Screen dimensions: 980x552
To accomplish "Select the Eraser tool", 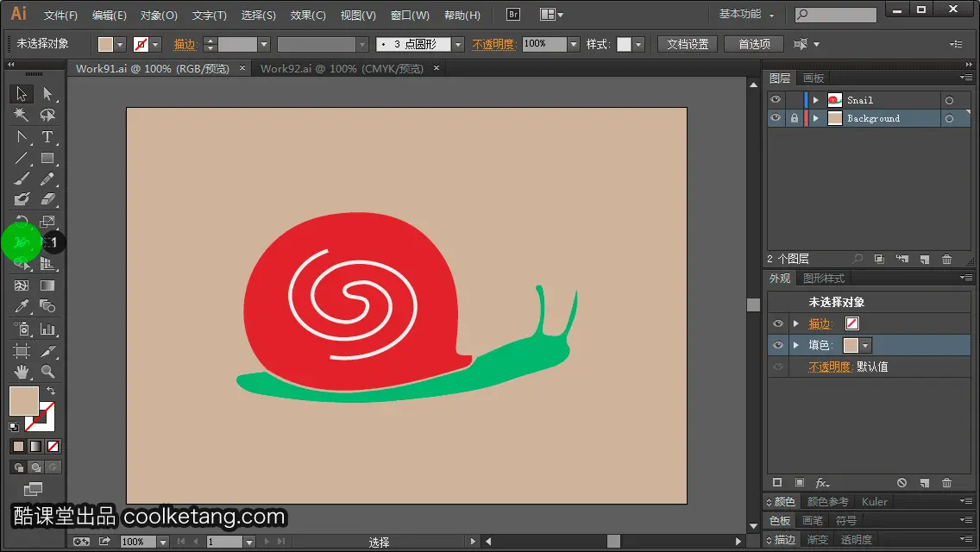I will tap(47, 199).
